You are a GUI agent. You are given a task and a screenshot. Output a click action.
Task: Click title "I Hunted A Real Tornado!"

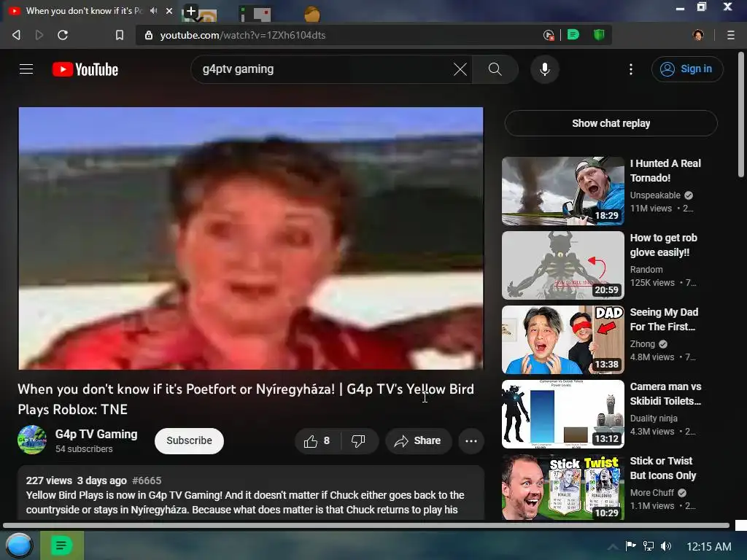[x=665, y=171]
